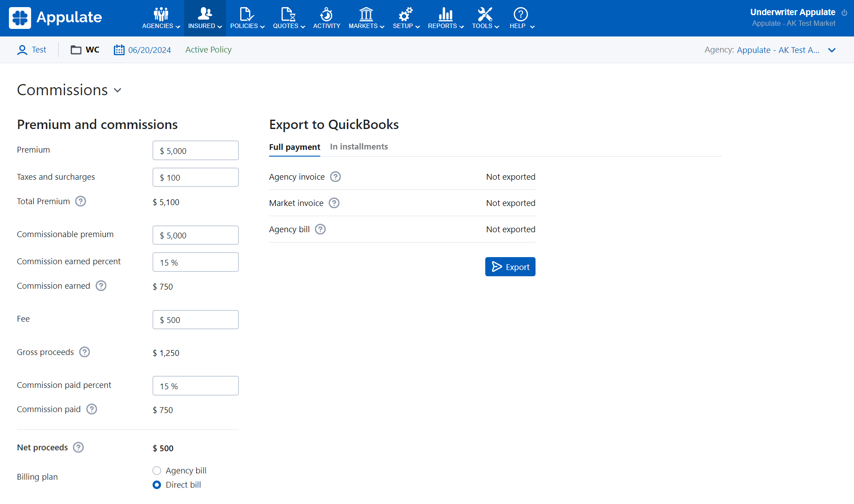This screenshot has height=504, width=854.
Task: Click the Fee input field
Action: [x=196, y=320]
